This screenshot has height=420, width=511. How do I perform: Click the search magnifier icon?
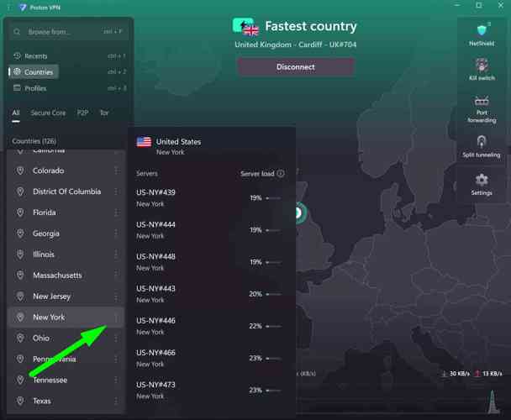point(17,32)
